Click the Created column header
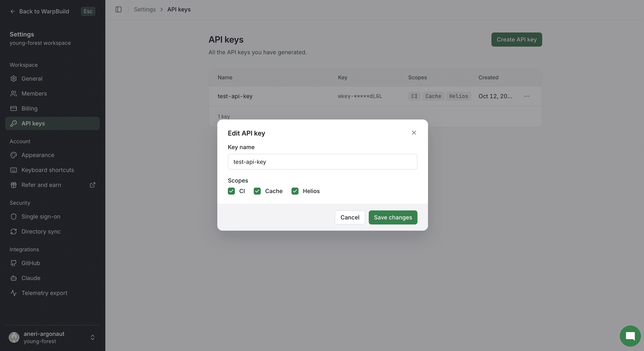 [488, 78]
